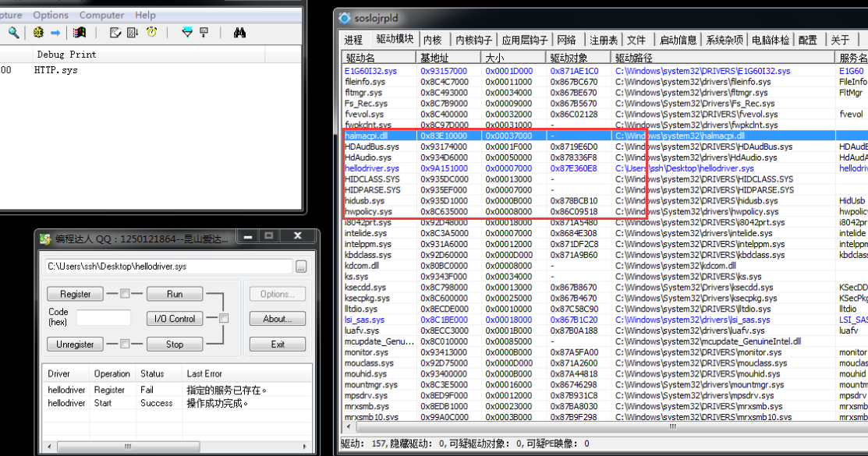The image size is (868, 456).
Task: Open the Computer menu in DebugView
Action: (x=102, y=15)
